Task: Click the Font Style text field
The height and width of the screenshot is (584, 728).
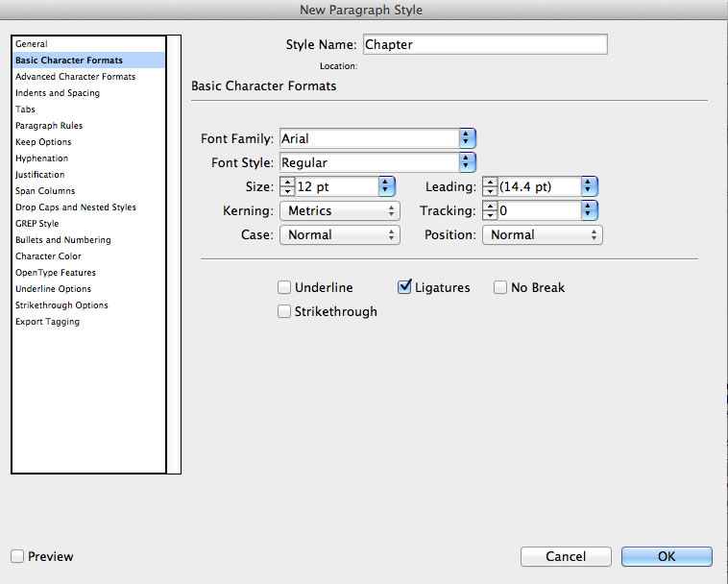Action: 370,162
